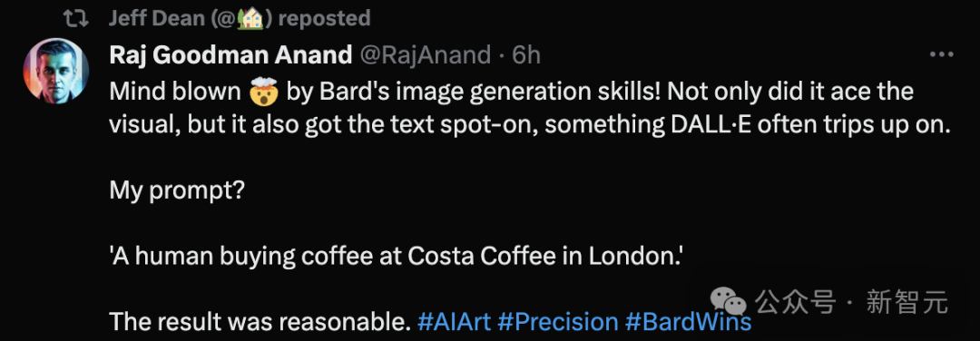Click the 公众号 watermark label
The width and height of the screenshot is (980, 341).
(x=795, y=303)
